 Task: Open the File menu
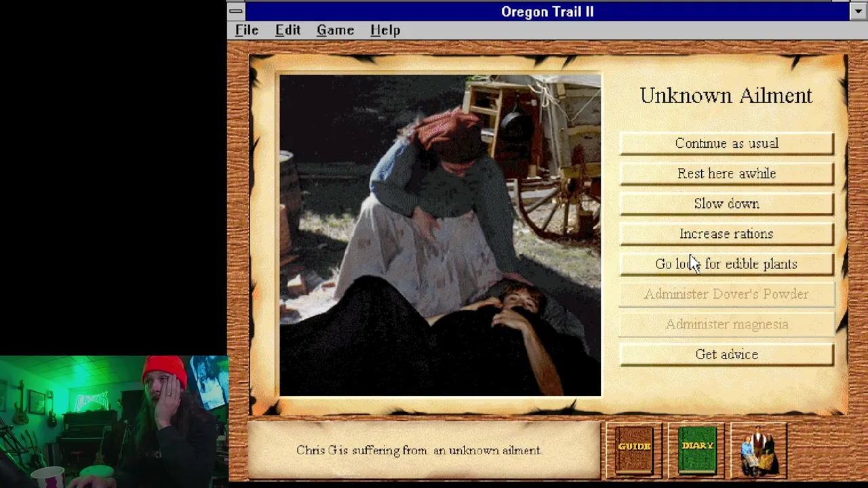click(247, 30)
